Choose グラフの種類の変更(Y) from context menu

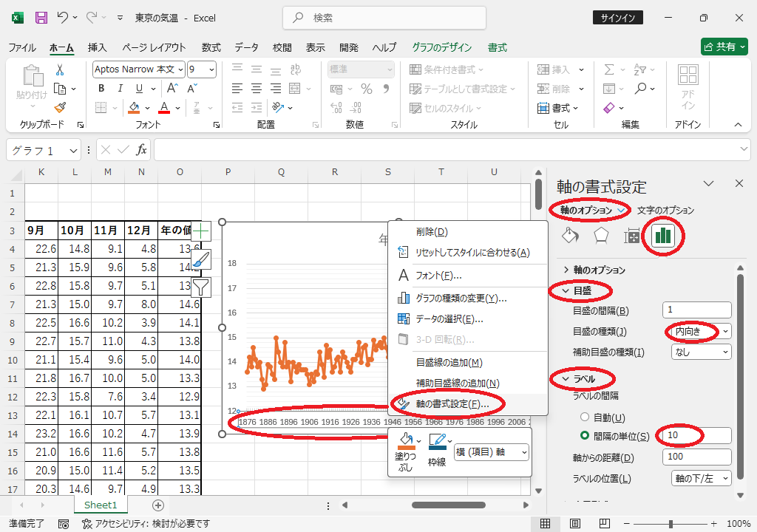[468, 299]
